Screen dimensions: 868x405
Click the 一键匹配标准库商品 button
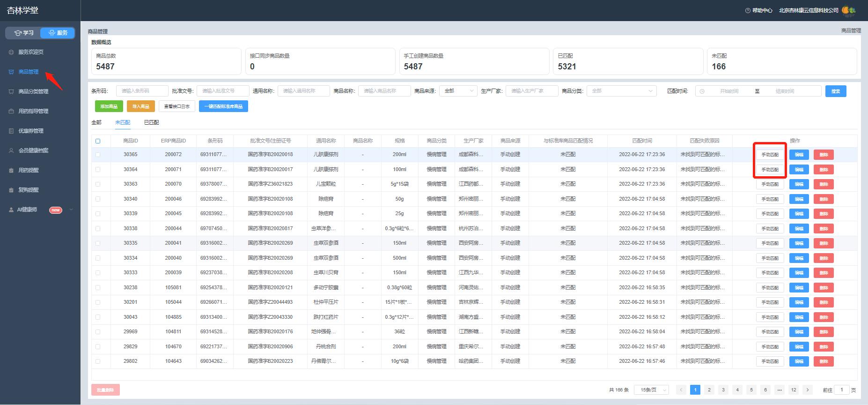click(223, 106)
